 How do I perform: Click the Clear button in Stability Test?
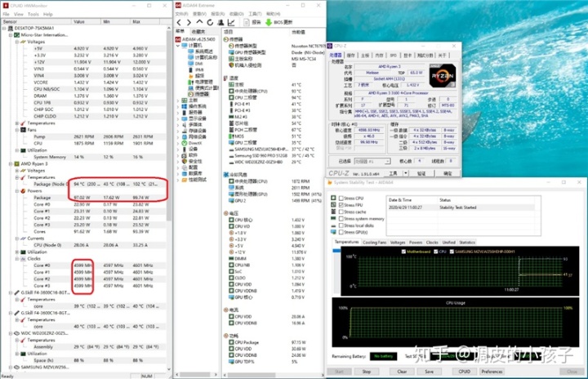click(402, 372)
